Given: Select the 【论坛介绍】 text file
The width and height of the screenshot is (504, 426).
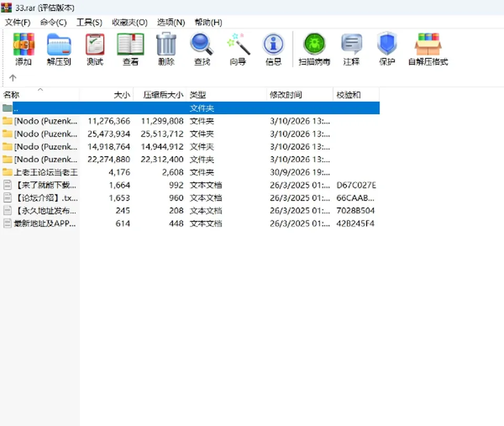Looking at the screenshot, I should (40, 198).
